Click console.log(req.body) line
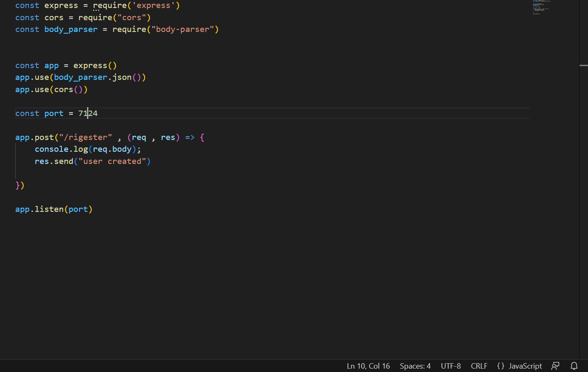Image resolution: width=588 pixels, height=372 pixels. pyautogui.click(x=88, y=149)
